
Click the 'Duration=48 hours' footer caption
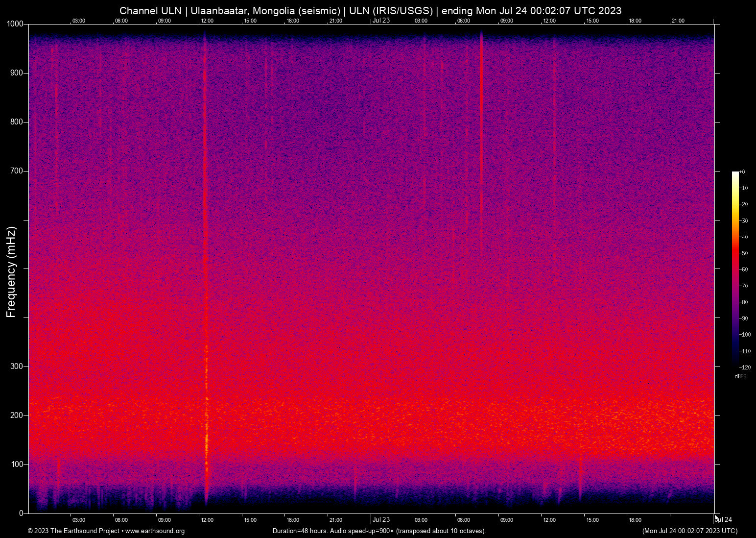(379, 531)
